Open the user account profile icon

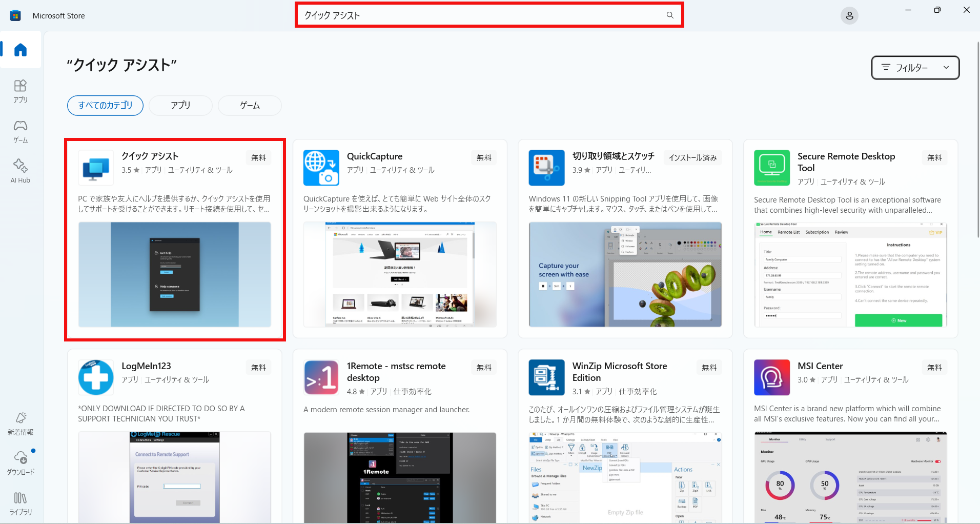pos(849,16)
